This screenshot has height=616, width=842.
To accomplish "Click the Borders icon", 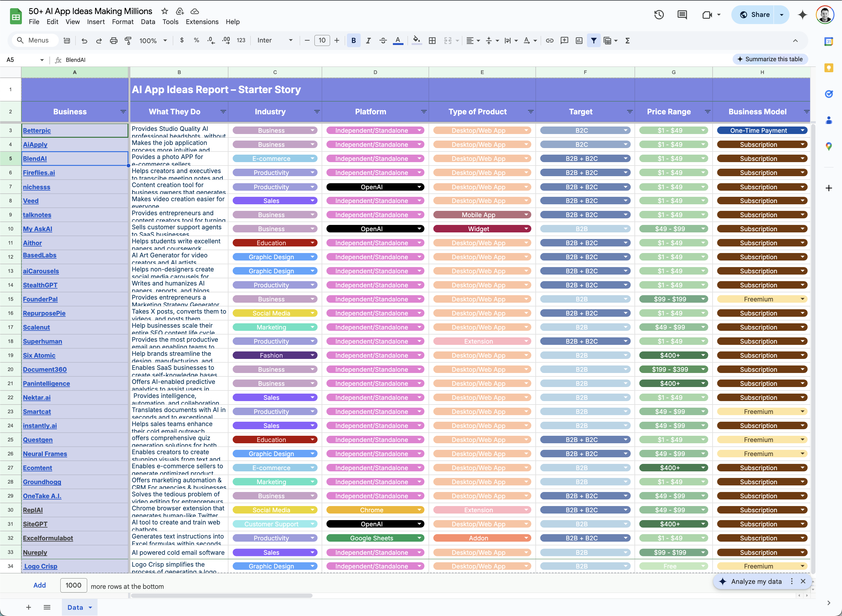I will coord(432,40).
